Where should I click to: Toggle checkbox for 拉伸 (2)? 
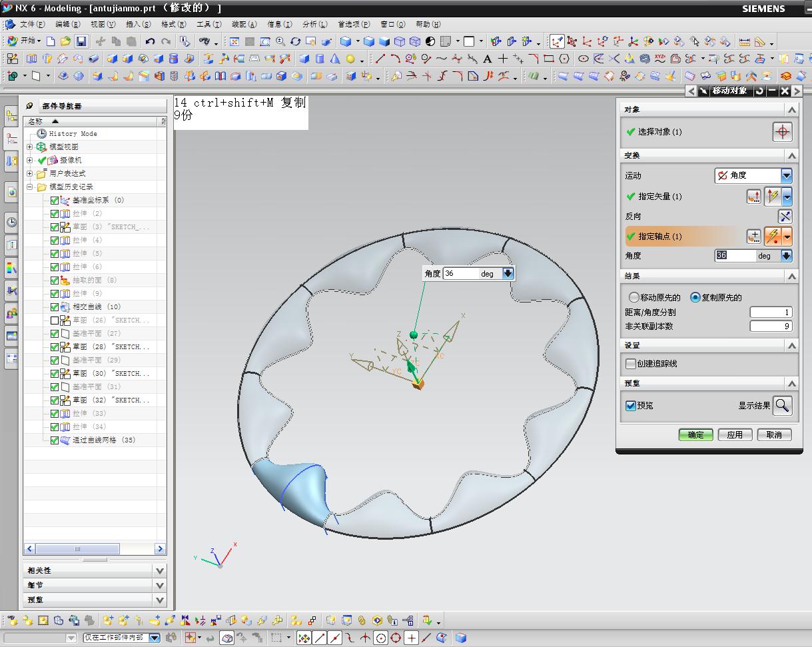pyautogui.click(x=55, y=214)
